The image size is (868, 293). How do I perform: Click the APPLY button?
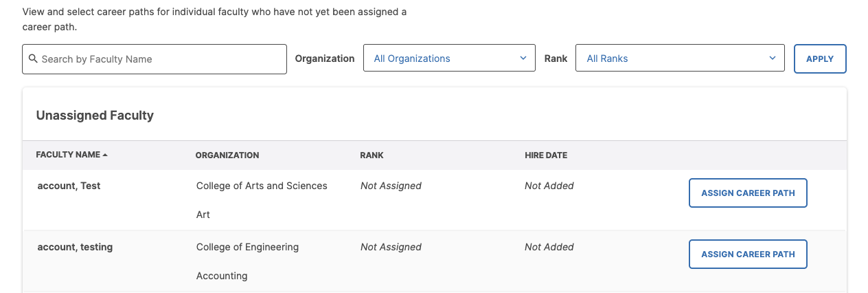820,59
